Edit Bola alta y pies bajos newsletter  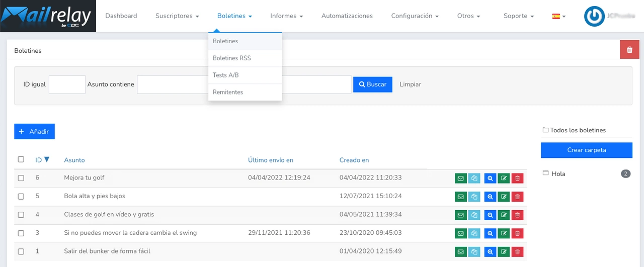[504, 197]
